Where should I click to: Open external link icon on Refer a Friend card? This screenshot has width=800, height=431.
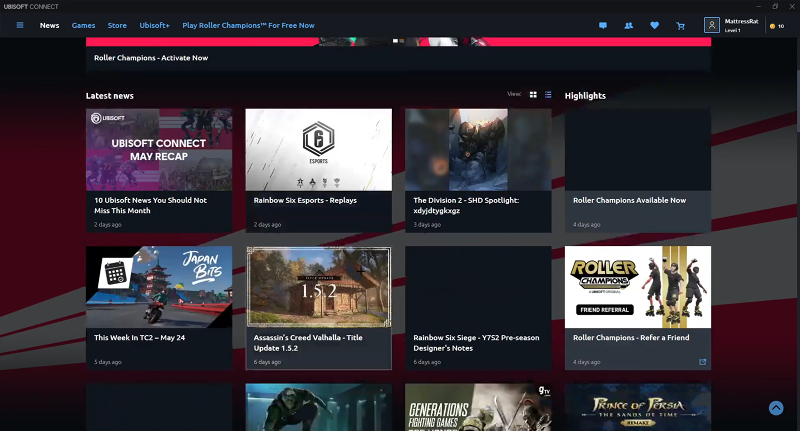coord(703,362)
